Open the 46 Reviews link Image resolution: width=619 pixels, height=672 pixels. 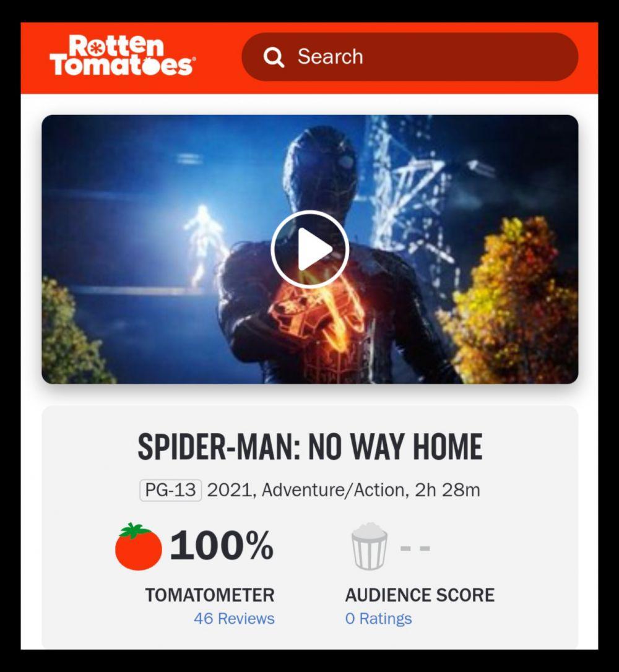pos(234,618)
